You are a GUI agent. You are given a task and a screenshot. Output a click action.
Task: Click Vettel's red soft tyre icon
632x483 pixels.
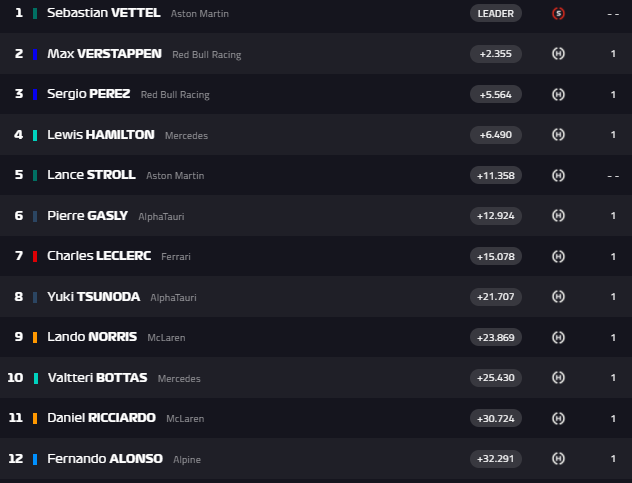click(x=558, y=13)
